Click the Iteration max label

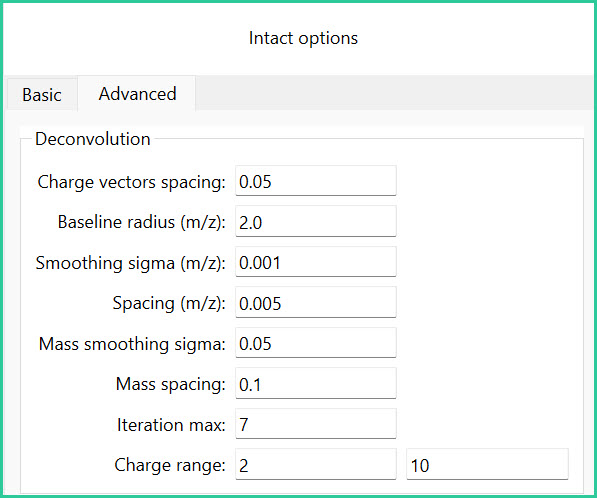pyautogui.click(x=171, y=425)
